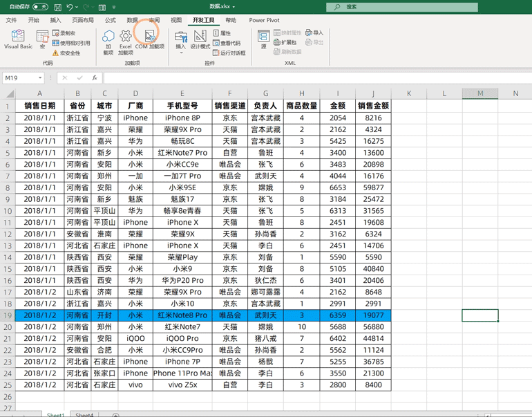532x417 pixels.
Task: Click 查看代码 view code
Action: [x=227, y=43]
